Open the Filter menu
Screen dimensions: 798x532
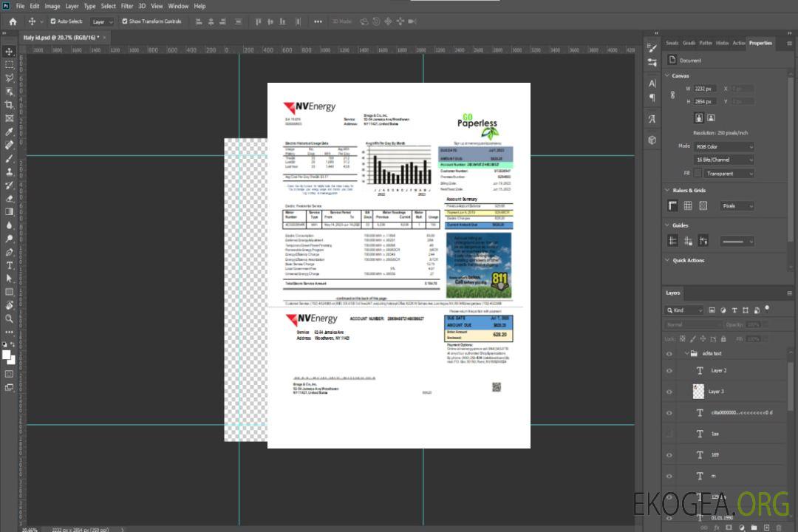(x=127, y=6)
